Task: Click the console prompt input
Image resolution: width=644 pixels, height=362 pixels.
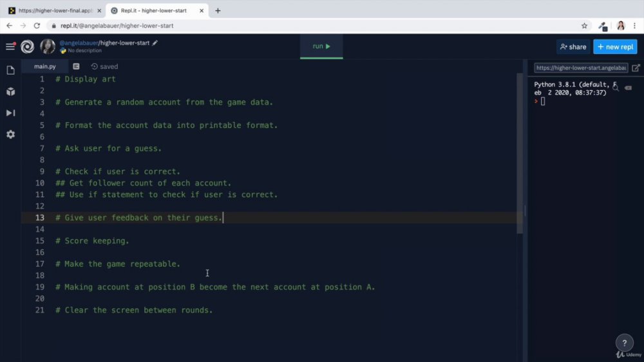Action: click(x=543, y=102)
